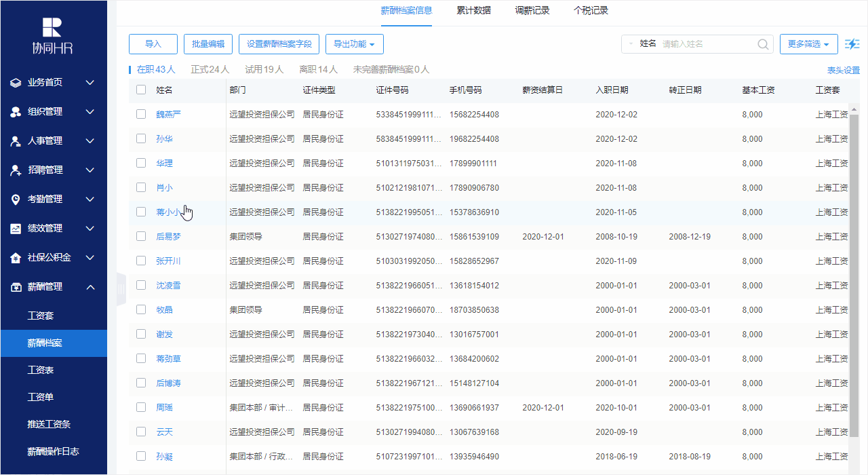Viewport: 868px width, 475px height.
Task: Open the 导出功能 dropdown
Action: [x=355, y=44]
